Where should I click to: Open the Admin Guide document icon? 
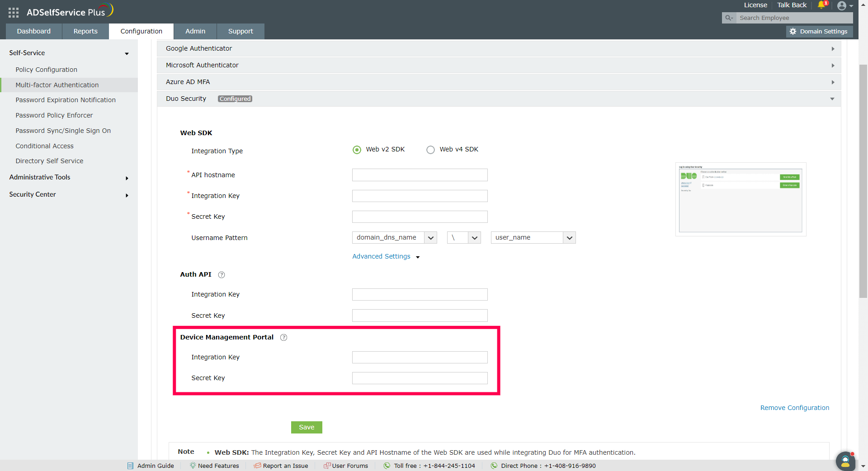coord(130,466)
